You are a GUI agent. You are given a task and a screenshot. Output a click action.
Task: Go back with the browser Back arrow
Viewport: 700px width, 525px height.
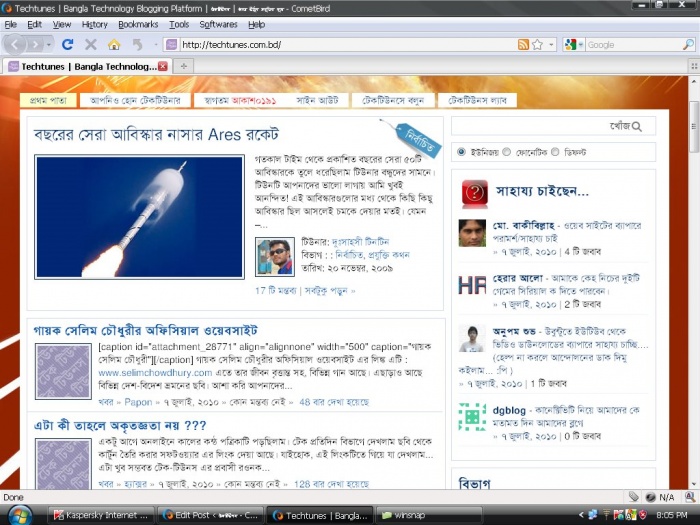[15, 44]
